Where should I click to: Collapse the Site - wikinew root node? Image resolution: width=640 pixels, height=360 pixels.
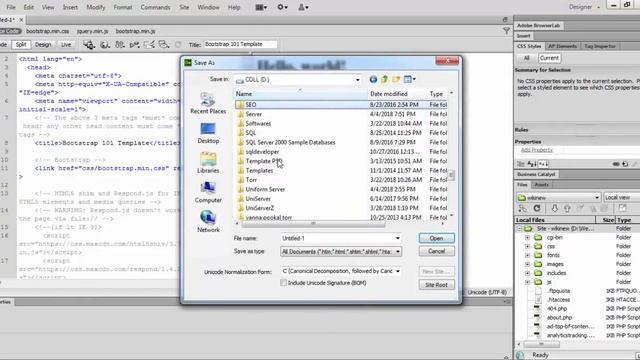click(x=520, y=229)
